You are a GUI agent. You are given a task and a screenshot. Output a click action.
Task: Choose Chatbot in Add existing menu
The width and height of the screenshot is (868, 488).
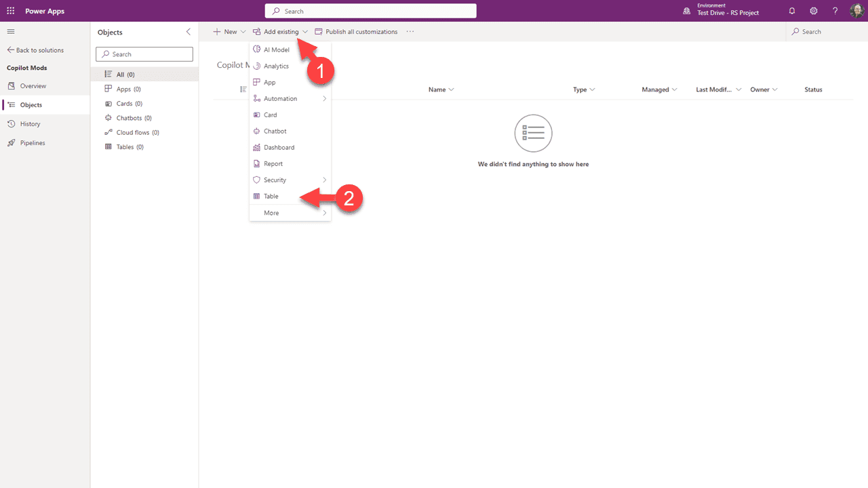[x=275, y=131]
